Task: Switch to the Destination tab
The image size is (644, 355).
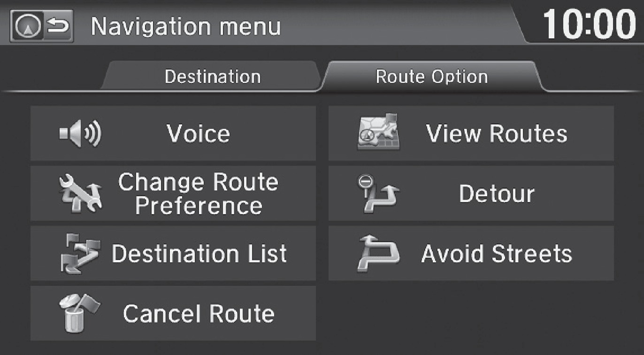Action: click(212, 77)
